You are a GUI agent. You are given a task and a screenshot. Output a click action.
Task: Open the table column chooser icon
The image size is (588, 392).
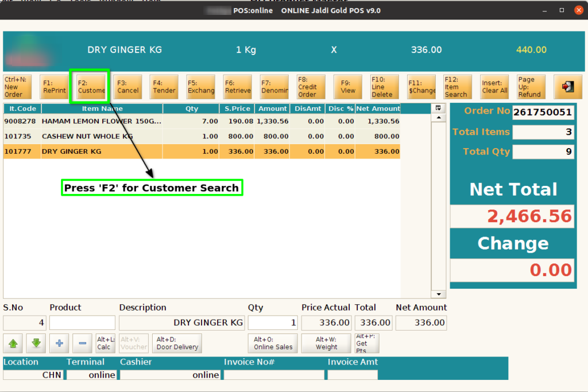point(438,108)
